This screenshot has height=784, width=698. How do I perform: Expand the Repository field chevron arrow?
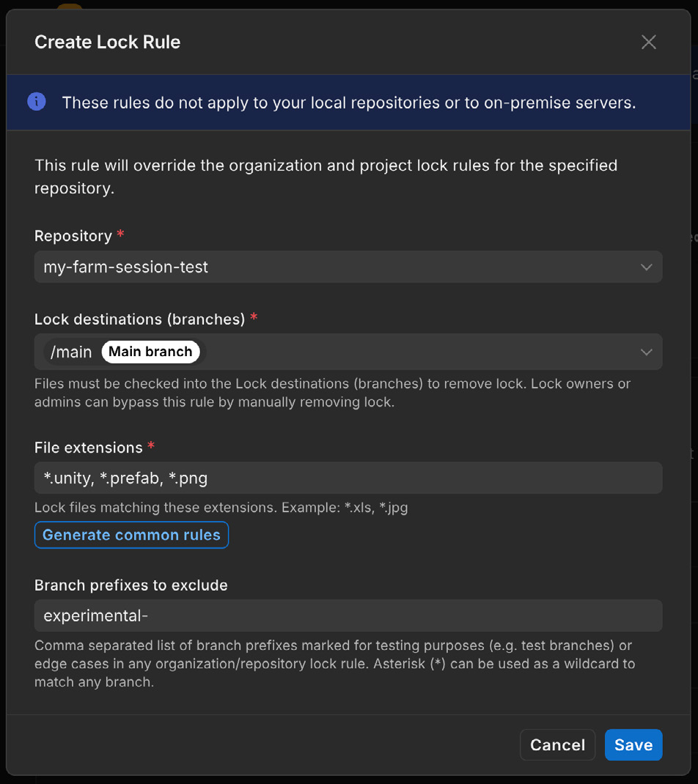pos(647,267)
